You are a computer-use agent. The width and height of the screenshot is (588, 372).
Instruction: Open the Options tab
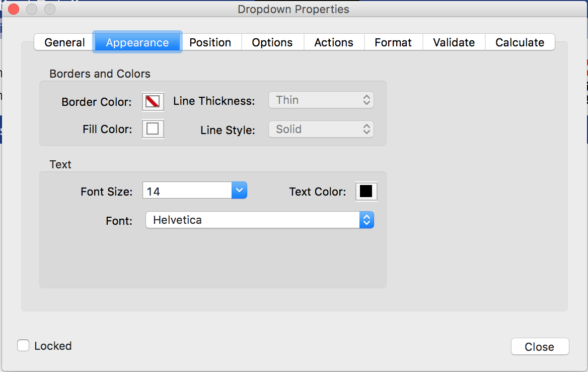coord(272,42)
